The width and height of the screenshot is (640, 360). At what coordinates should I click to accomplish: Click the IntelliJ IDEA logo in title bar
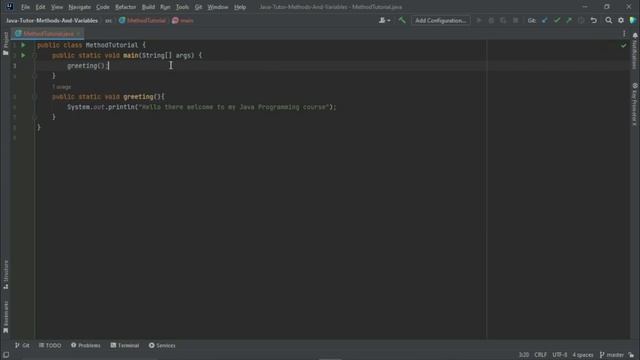[x=9, y=7]
